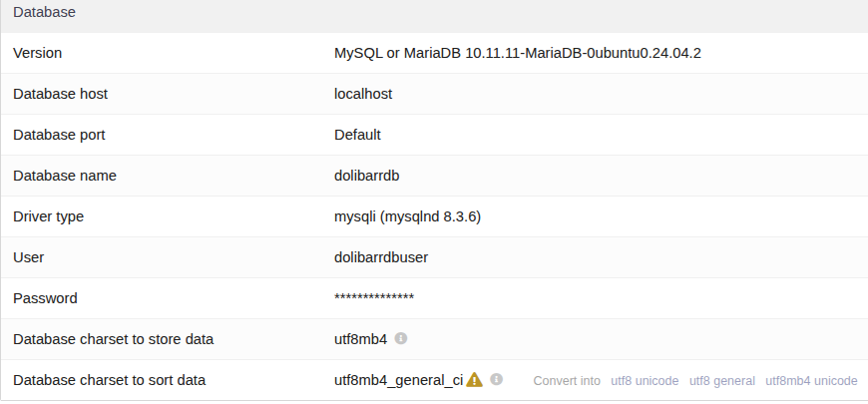Click info icon next to utf8mb4 charset
This screenshot has height=404, width=868.
pos(401,338)
